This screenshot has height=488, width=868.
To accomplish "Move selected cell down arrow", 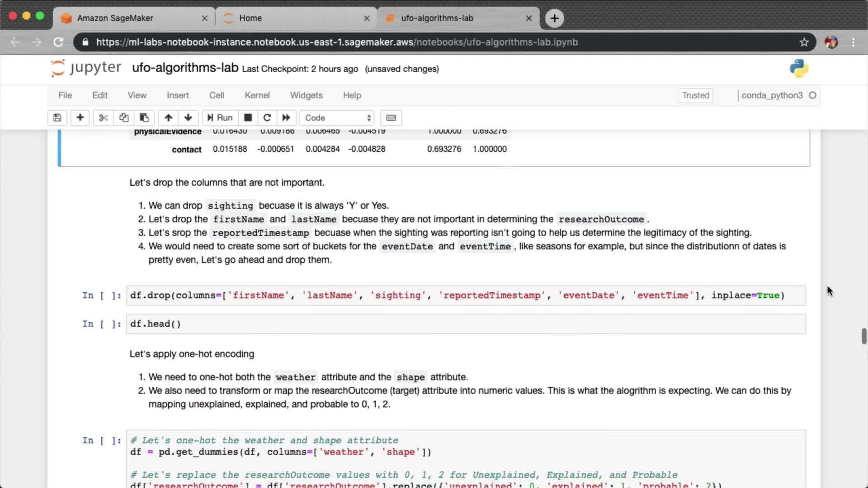I will click(188, 118).
